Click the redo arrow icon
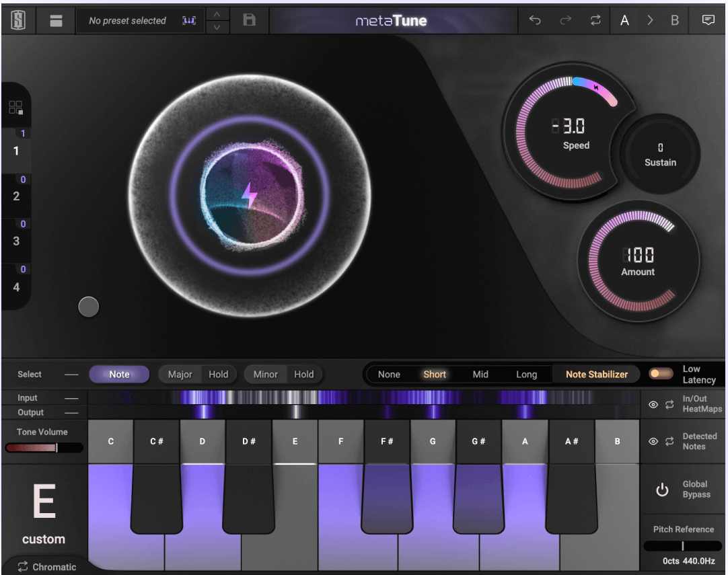728x575 pixels. tap(565, 20)
